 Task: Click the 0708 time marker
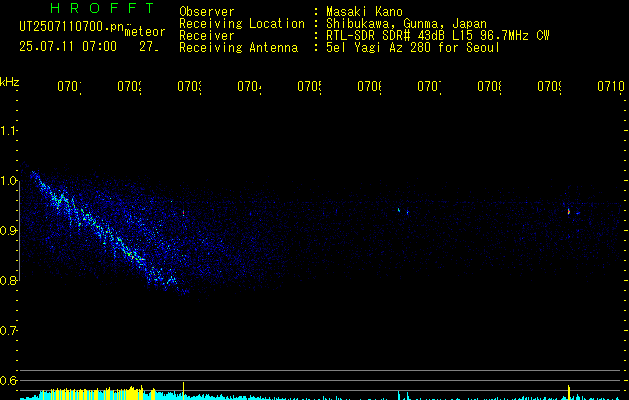(x=489, y=86)
